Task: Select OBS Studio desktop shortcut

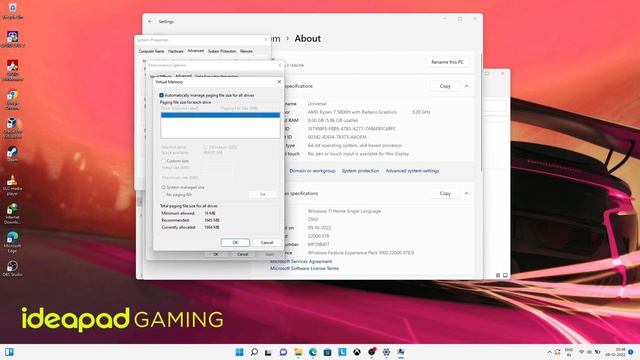Action: click(x=12, y=269)
